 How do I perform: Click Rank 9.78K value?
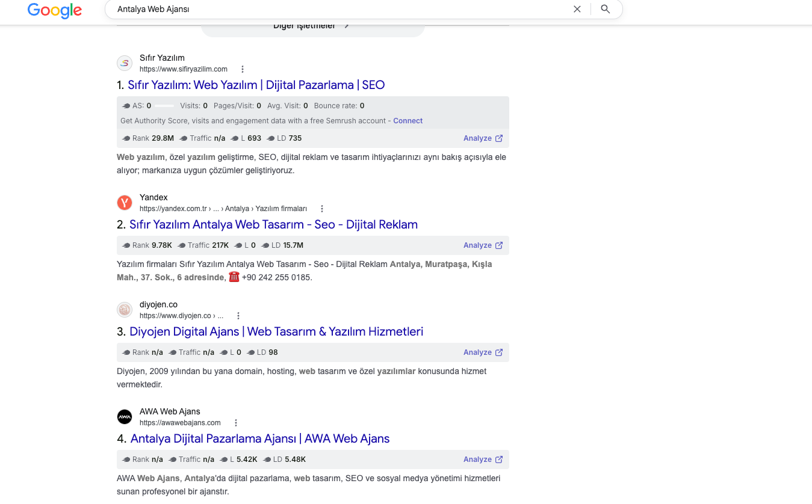point(162,245)
